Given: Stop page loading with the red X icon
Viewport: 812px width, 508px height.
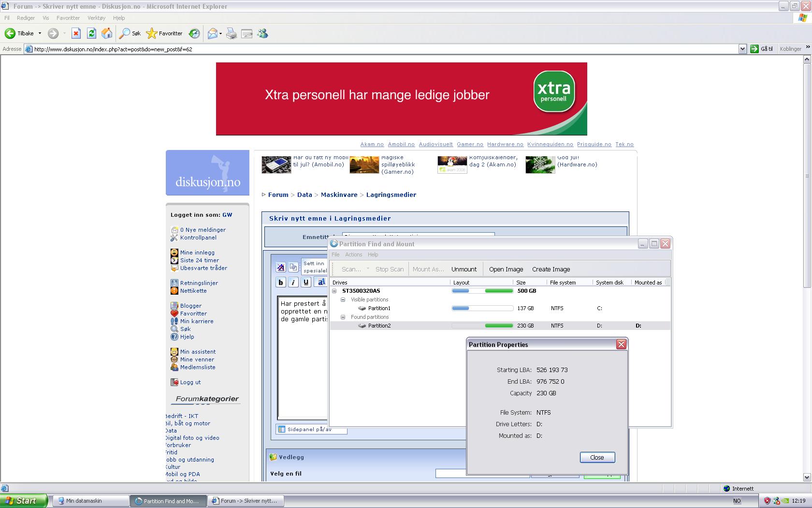Looking at the screenshot, I should click(76, 33).
